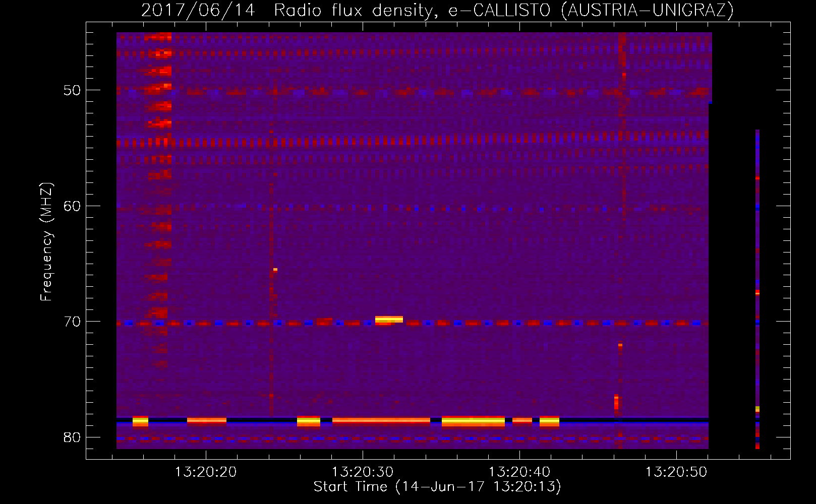
Task: Select the 13:20:50 time tick label
Action: point(676,472)
